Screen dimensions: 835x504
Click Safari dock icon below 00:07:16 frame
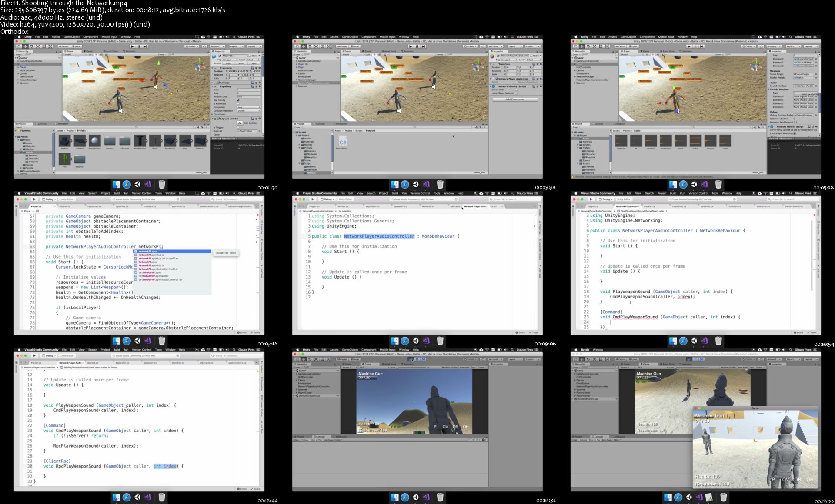click(x=127, y=341)
